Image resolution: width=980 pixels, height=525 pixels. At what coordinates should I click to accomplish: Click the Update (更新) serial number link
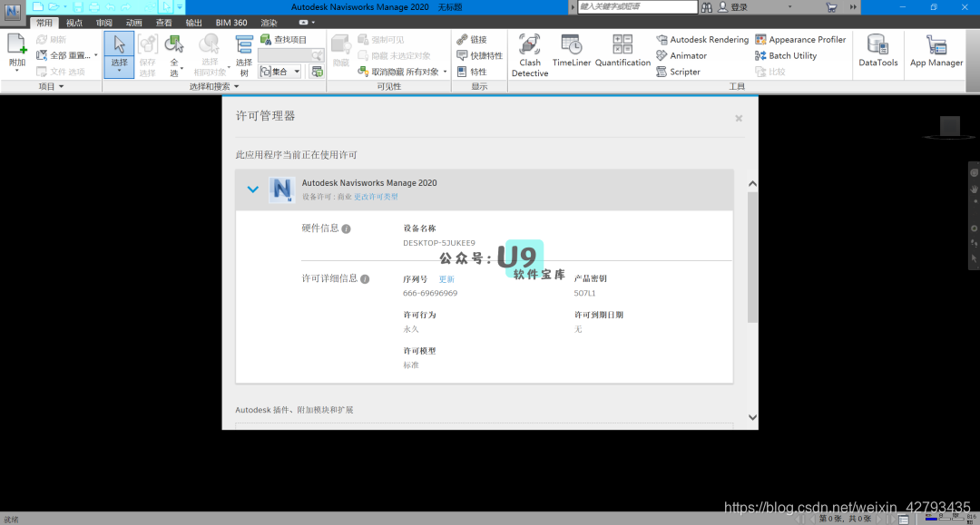coord(446,279)
